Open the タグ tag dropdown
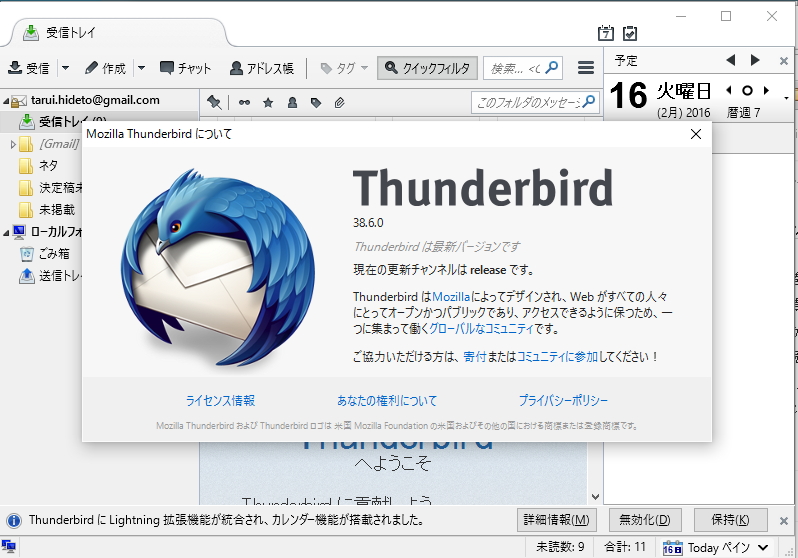798x558 pixels. click(x=344, y=68)
